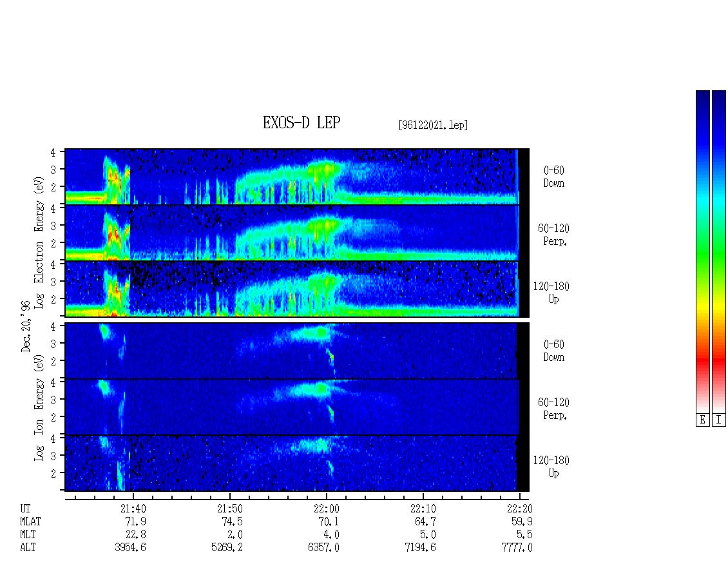Click the ion 0-60 Down pitch angle label
Screen dimensions: 728x564
[x=554, y=351]
